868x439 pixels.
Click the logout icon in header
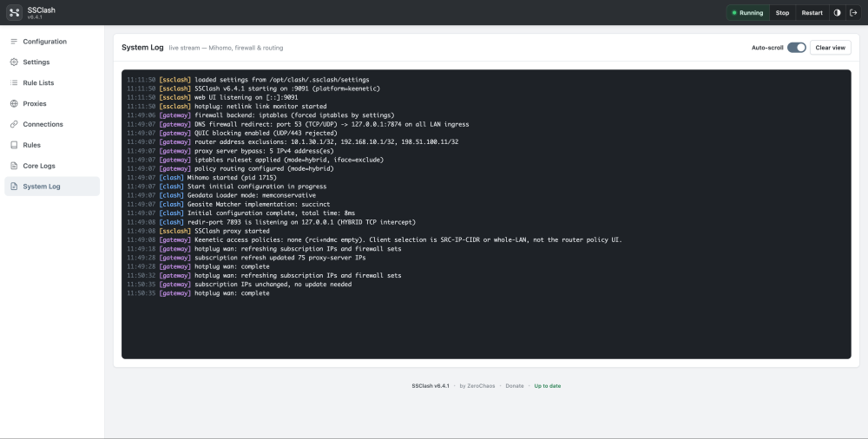[853, 13]
